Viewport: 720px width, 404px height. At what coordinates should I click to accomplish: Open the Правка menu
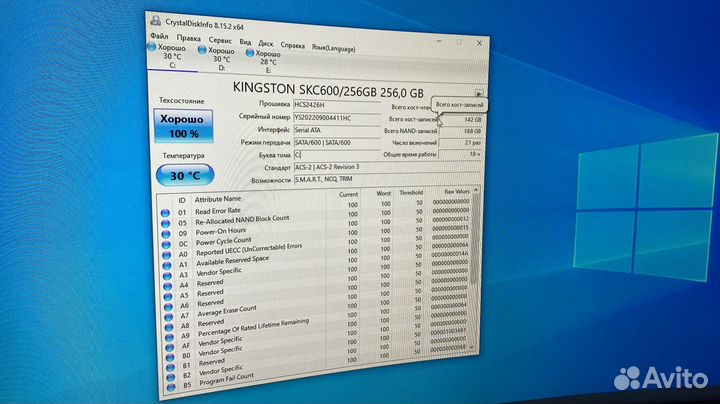point(189,38)
